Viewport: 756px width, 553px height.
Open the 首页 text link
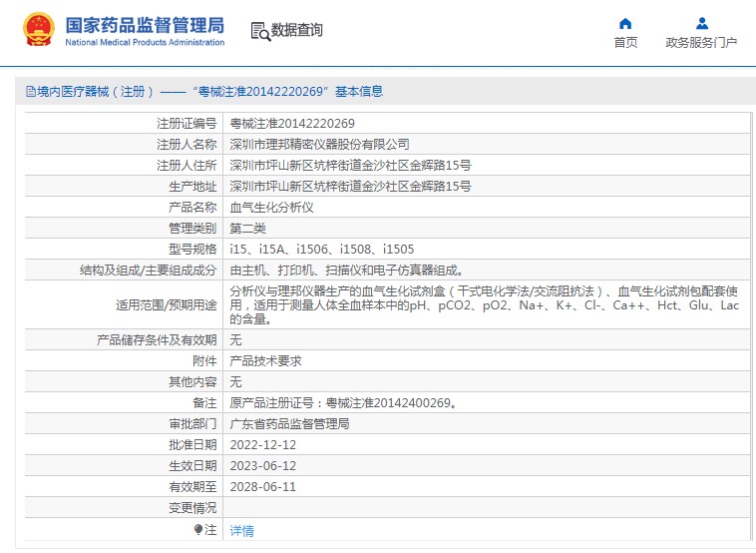pos(625,43)
